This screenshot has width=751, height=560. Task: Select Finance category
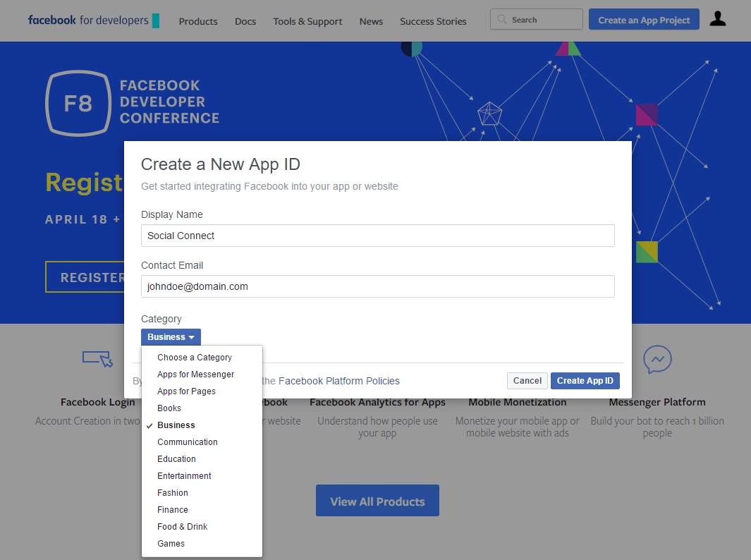202,510
